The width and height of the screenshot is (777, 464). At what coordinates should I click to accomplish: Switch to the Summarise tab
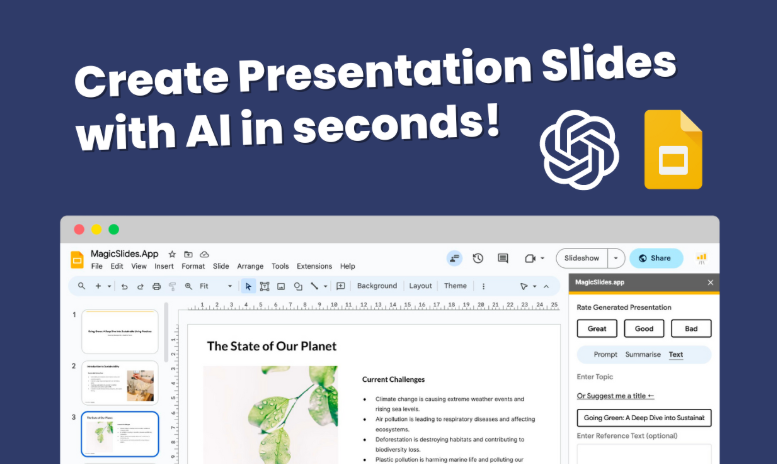click(642, 354)
